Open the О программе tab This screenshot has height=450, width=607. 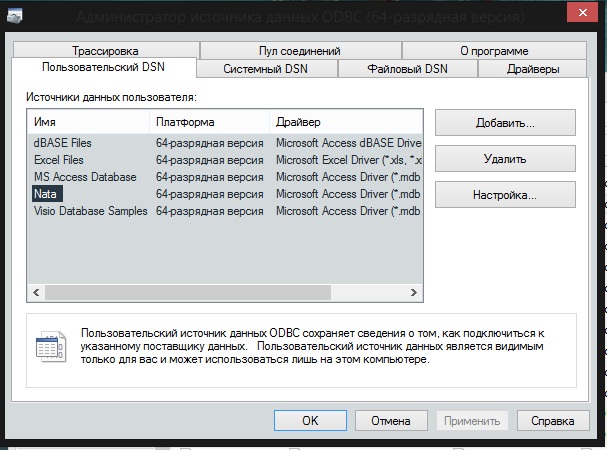coord(494,51)
